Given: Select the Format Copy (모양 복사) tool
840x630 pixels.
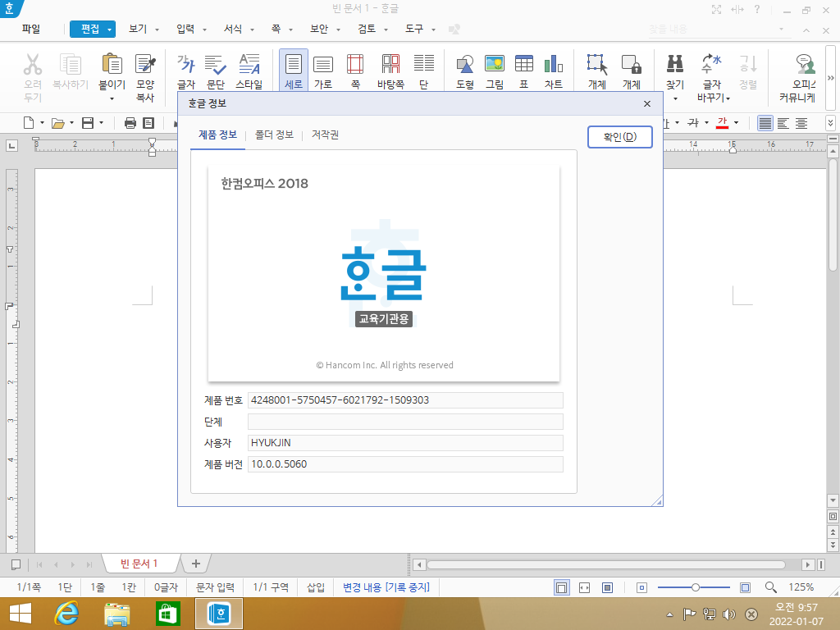Looking at the screenshot, I should [x=145, y=64].
